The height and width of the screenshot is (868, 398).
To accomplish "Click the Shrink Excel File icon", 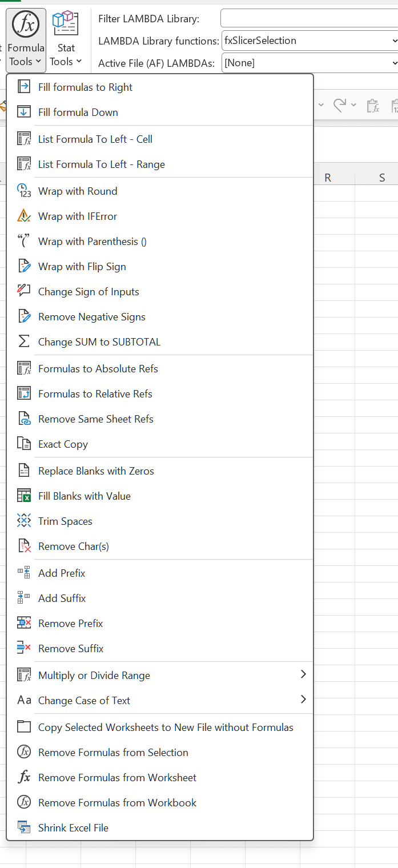I will pos(24,827).
